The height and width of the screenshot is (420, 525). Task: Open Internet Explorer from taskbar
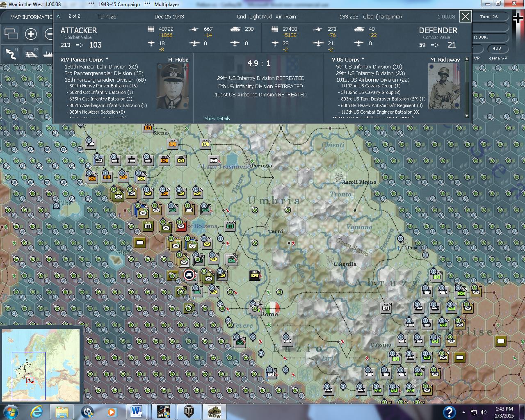point(37,412)
